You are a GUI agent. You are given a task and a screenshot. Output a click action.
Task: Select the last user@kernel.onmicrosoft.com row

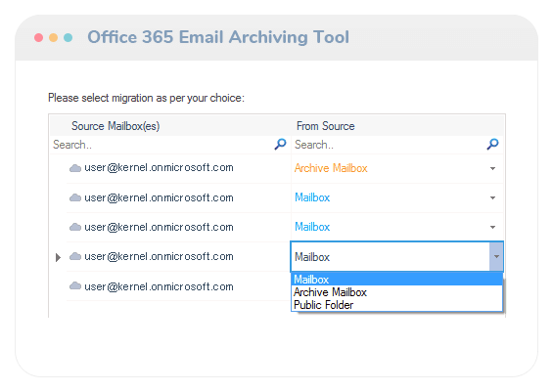[178, 286]
